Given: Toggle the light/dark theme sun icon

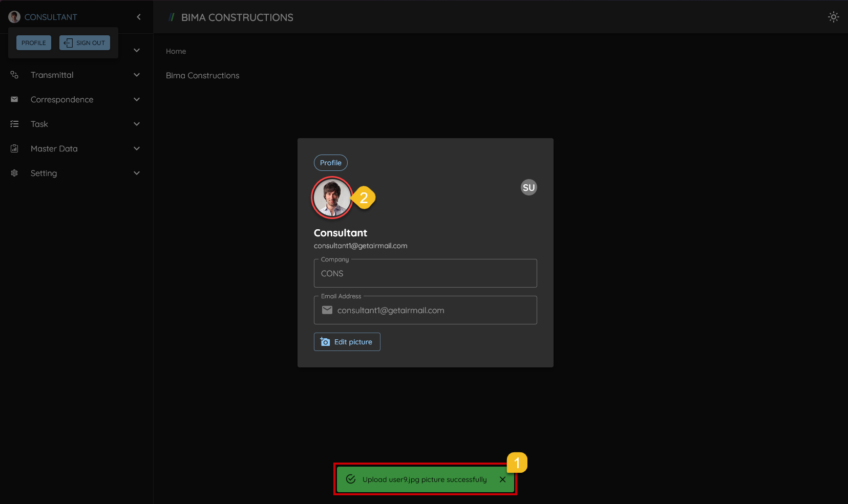Looking at the screenshot, I should [833, 17].
